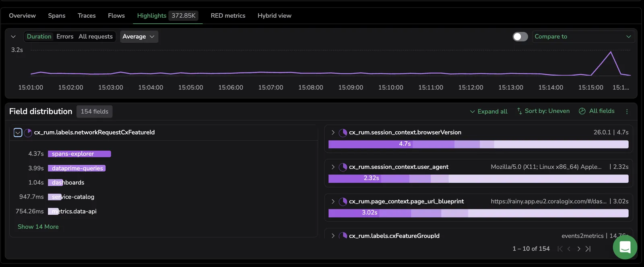Image resolution: width=644 pixels, height=267 pixels.
Task: Go to the last page of fields
Action: tap(588, 249)
